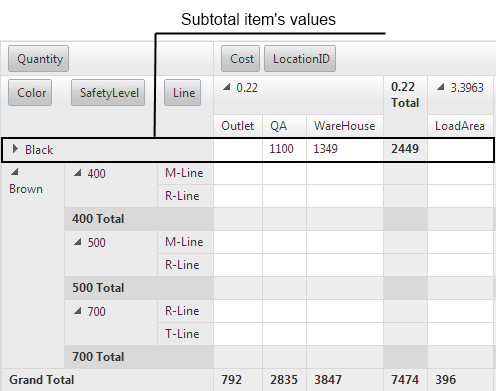Viewport: 496px width, 391px height.
Task: Collapse the 400 safety level group
Action: (x=78, y=173)
